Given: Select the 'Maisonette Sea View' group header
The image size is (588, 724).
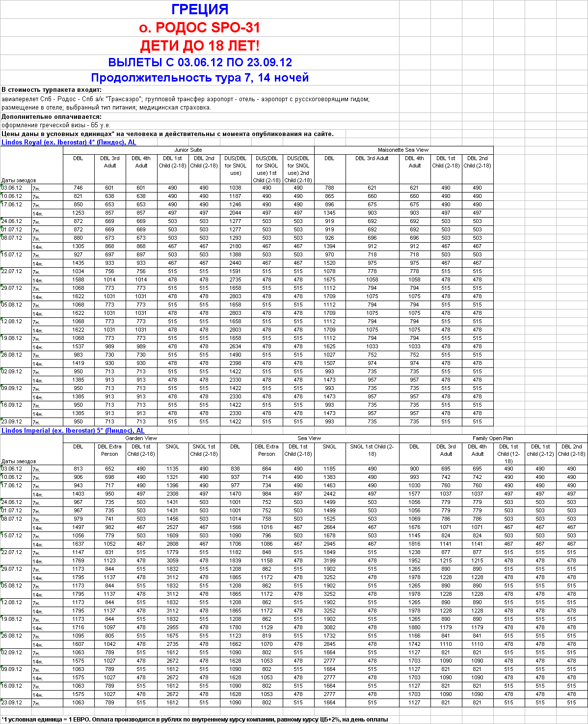Looking at the screenshot, I should [403, 150].
